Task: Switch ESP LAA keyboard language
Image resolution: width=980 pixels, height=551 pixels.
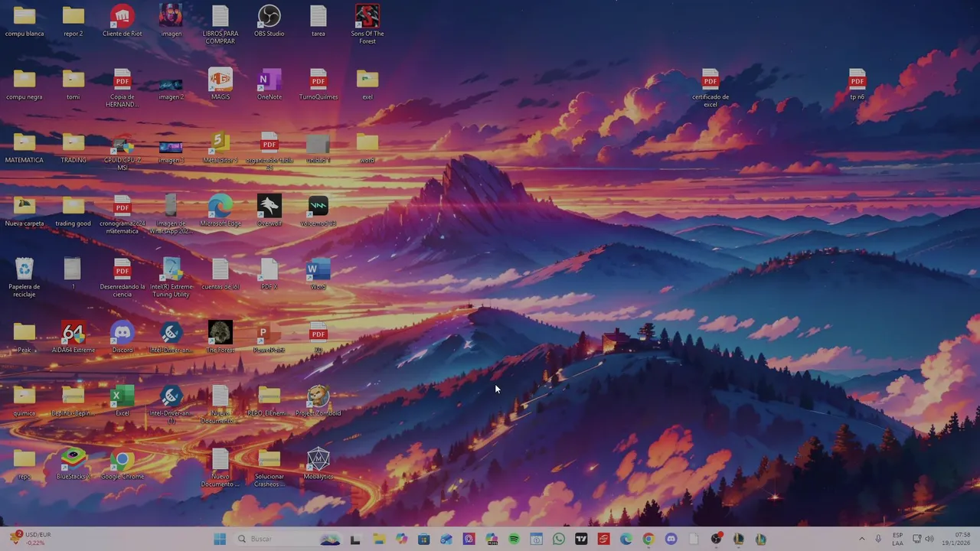Action: pos(897,539)
